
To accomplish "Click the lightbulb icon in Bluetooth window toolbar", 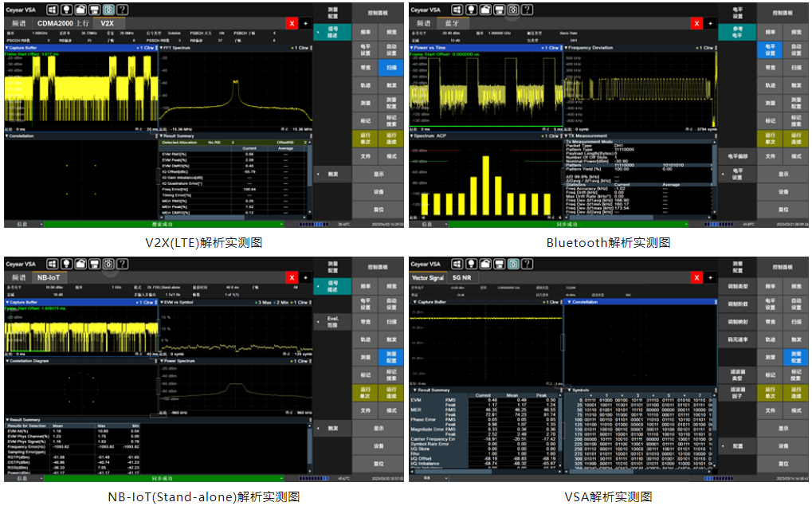I will (x=471, y=10).
